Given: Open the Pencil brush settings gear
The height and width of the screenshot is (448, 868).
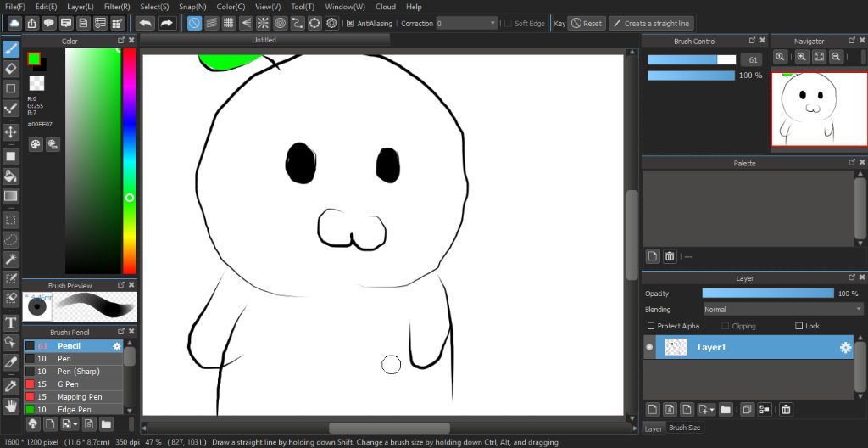Looking at the screenshot, I should tap(117, 346).
